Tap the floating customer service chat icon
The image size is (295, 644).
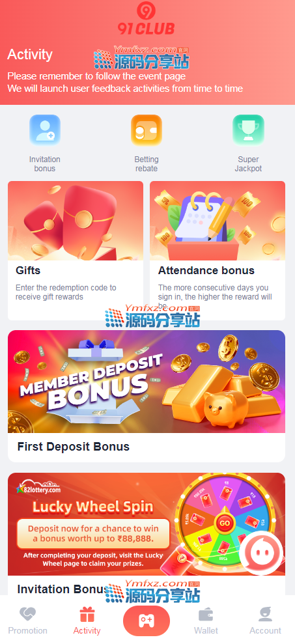[x=261, y=553]
